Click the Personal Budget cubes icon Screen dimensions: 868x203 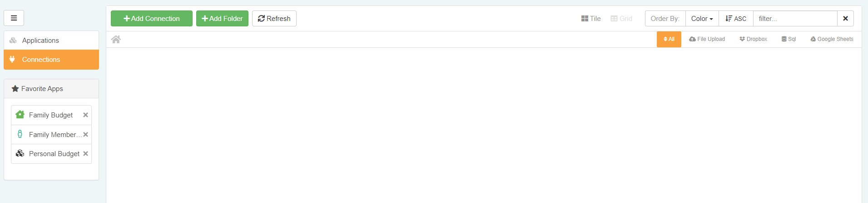tap(20, 153)
